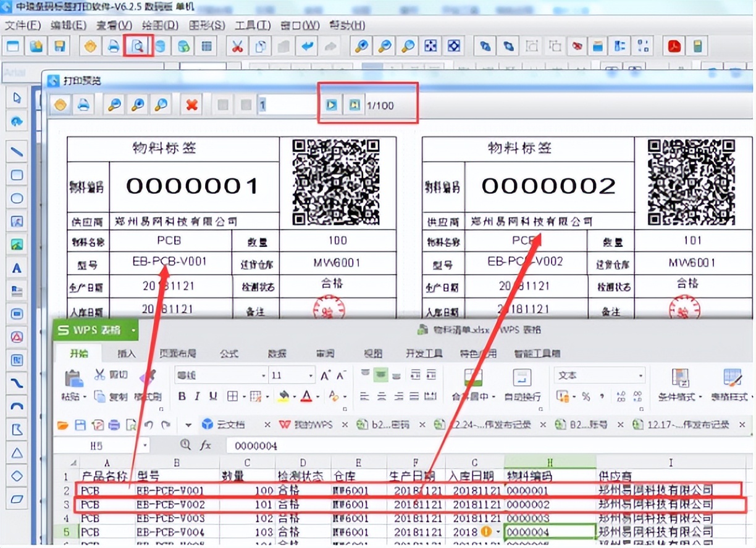The width and height of the screenshot is (756, 548).
Task: Toggle bold formatting in WPS
Action: click(182, 396)
